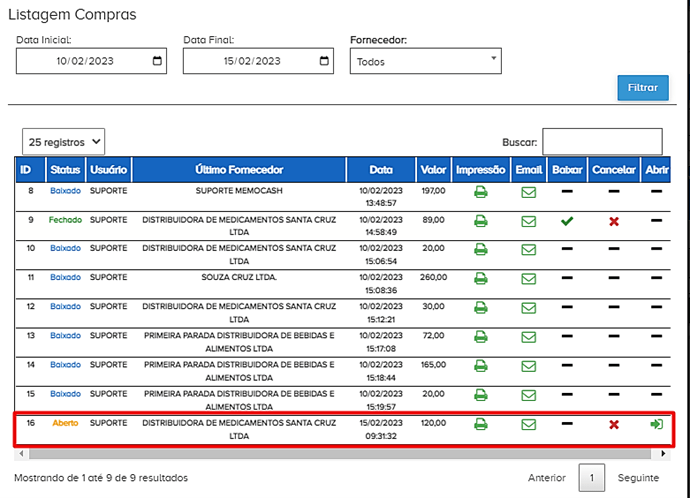
Task: Go to Anterior page
Action: pos(547,479)
